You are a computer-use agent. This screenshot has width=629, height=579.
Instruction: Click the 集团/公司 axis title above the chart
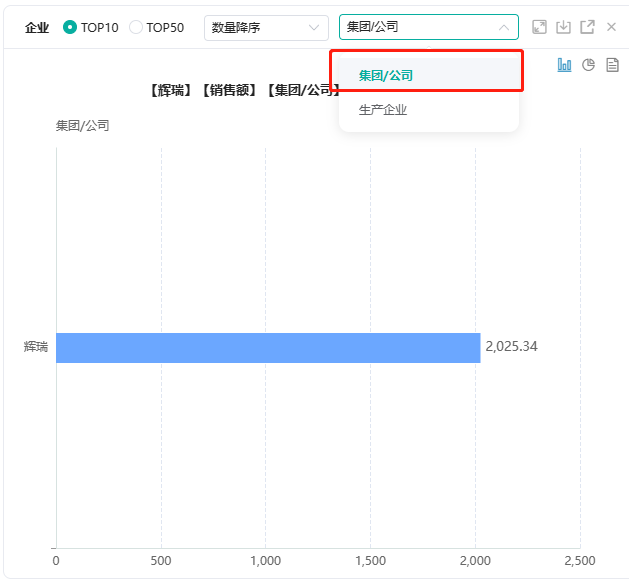tap(82, 126)
